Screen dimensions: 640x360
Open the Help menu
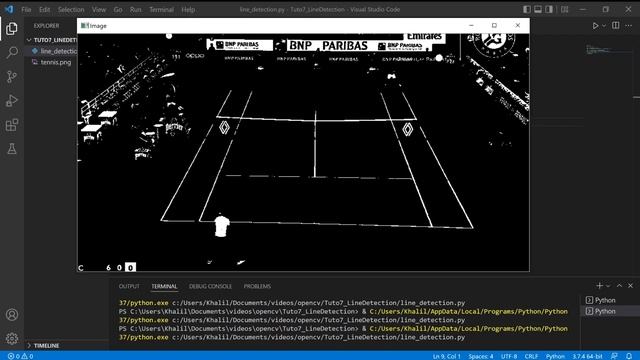point(188,9)
